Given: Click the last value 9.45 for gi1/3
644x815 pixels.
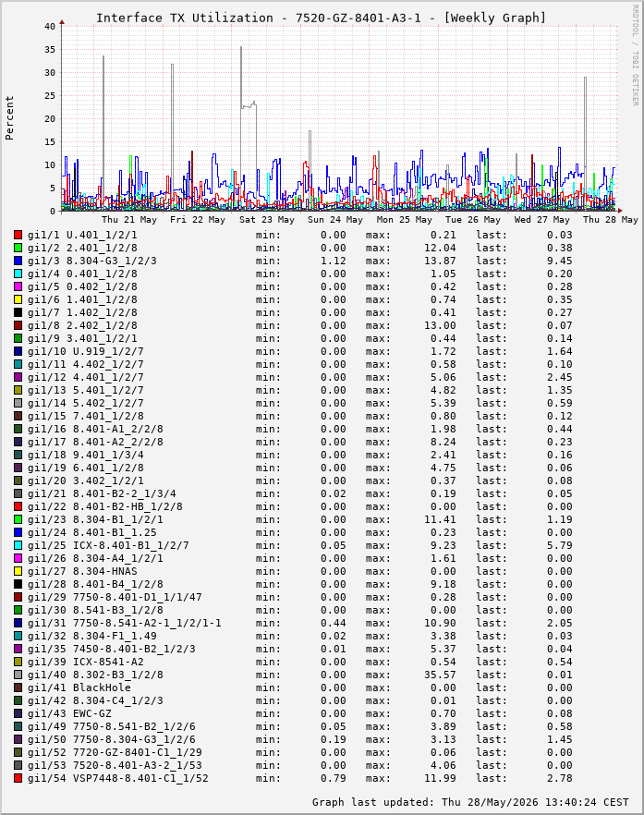Looking at the screenshot, I should tap(559, 261).
